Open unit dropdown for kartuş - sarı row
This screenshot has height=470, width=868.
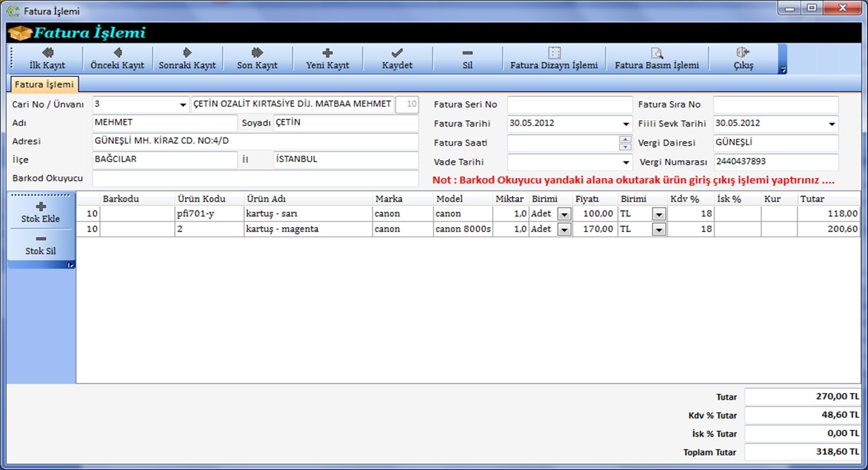(564, 214)
